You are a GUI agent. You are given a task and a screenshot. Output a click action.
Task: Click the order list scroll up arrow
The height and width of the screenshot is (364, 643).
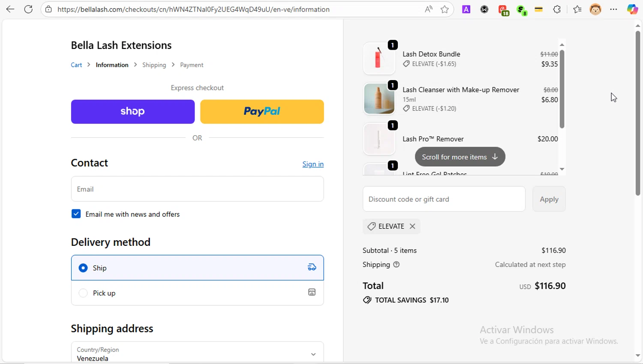(562, 45)
